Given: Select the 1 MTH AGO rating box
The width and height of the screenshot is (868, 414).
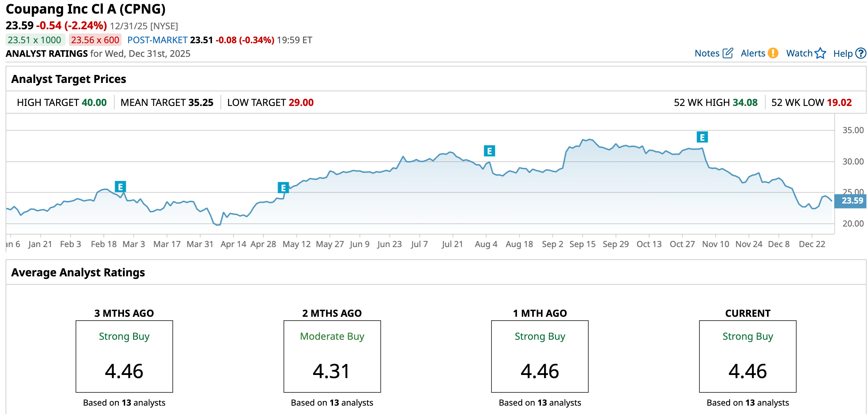Looking at the screenshot, I should (540, 356).
